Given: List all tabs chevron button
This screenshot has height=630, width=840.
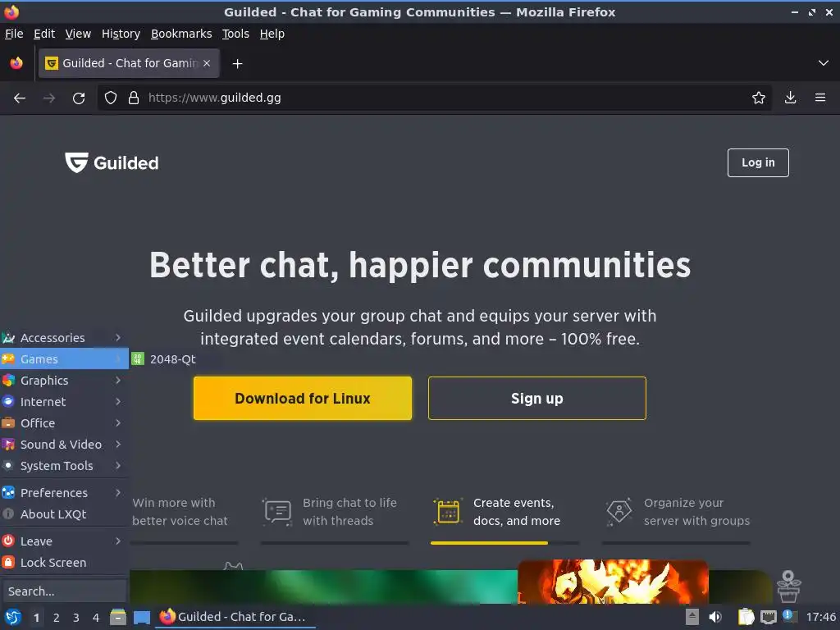Looking at the screenshot, I should (x=824, y=63).
